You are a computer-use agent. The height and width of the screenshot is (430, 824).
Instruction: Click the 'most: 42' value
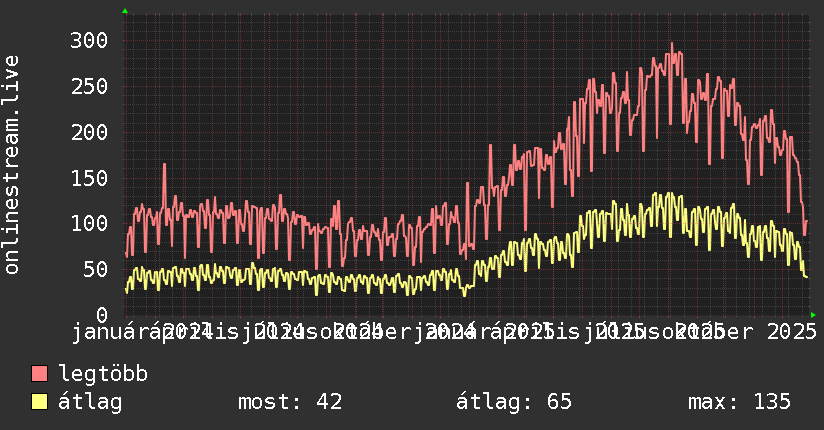pos(290,402)
